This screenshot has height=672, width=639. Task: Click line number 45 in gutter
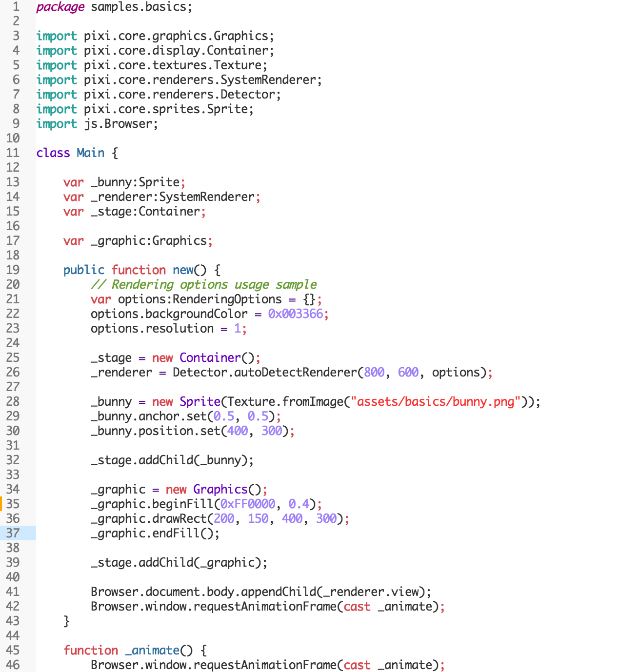[13, 651]
